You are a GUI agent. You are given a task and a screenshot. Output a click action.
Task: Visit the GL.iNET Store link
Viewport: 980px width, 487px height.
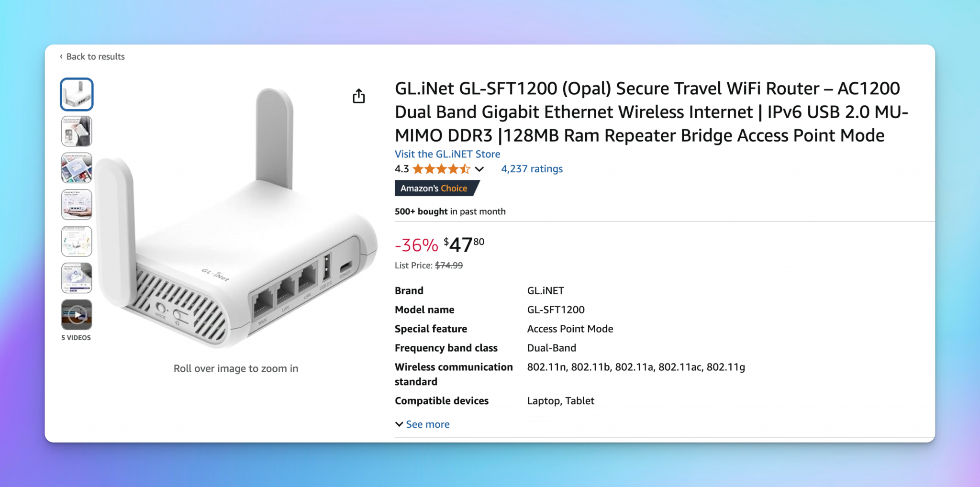pos(447,154)
